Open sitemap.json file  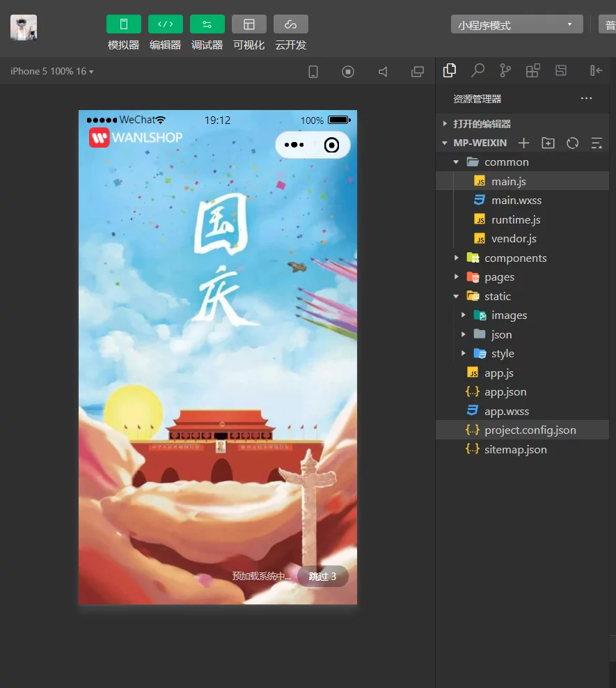[523, 449]
